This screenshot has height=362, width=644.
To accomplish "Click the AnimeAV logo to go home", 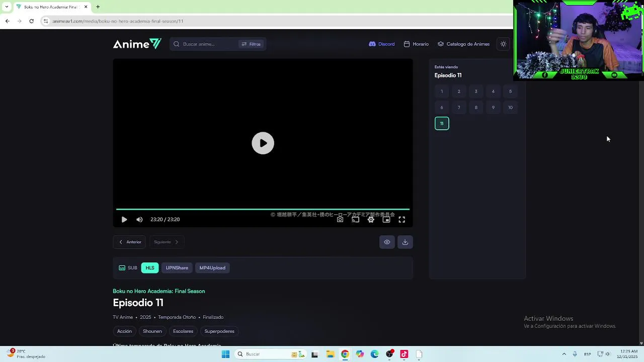I will (137, 44).
